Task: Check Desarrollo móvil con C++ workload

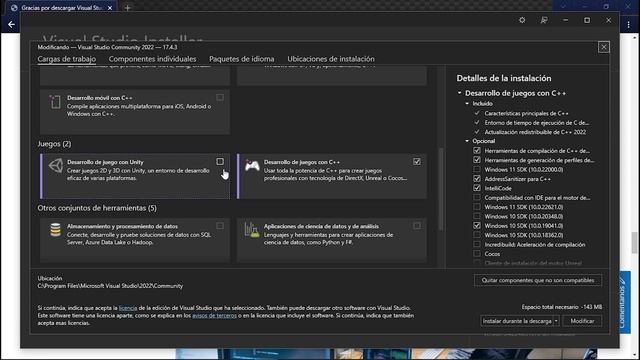Action: [220, 98]
